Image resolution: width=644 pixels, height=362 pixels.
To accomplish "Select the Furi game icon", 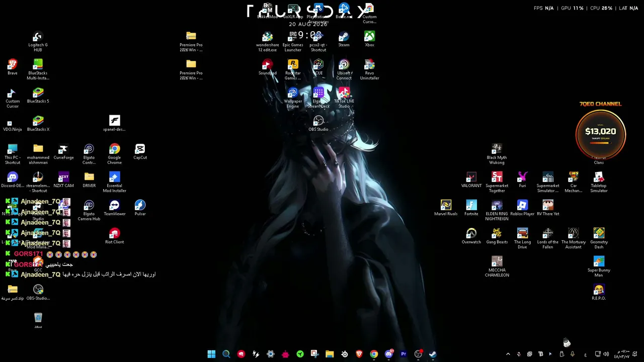I will 522,180.
